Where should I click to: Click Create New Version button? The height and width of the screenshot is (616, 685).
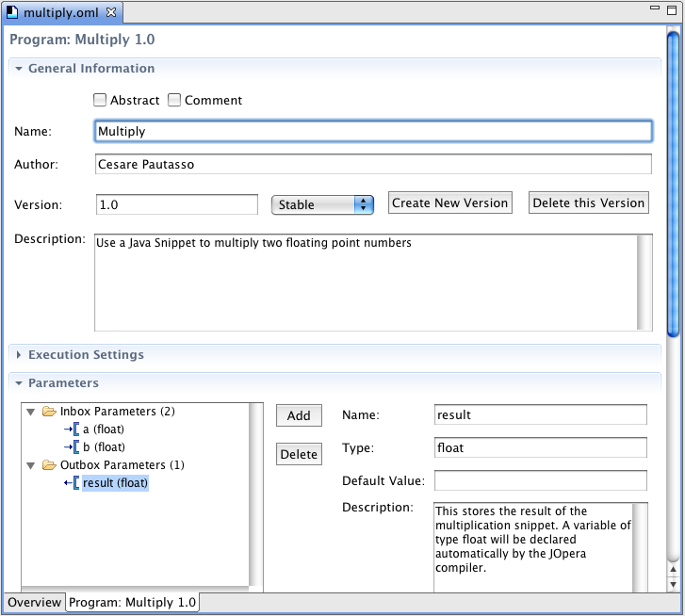point(450,203)
